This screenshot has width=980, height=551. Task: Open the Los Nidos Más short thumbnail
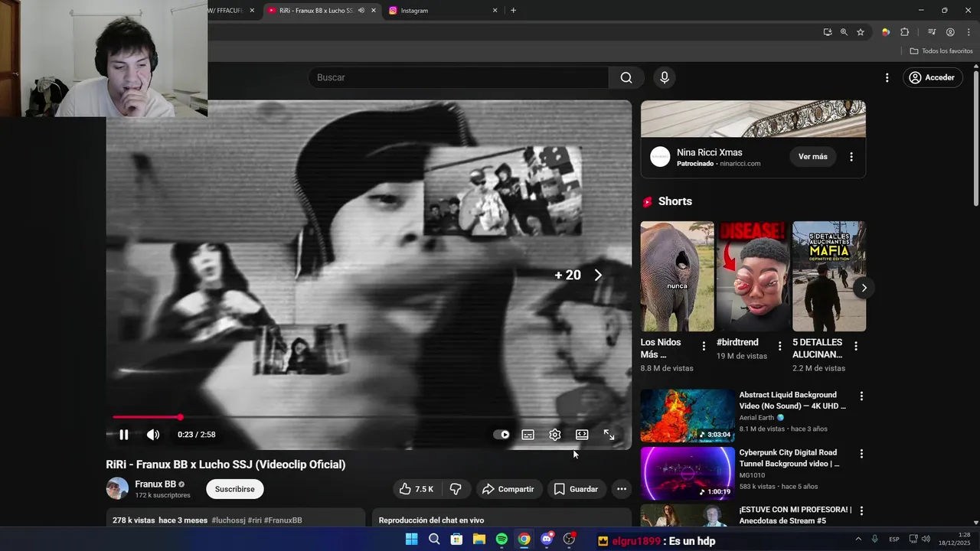pyautogui.click(x=678, y=276)
